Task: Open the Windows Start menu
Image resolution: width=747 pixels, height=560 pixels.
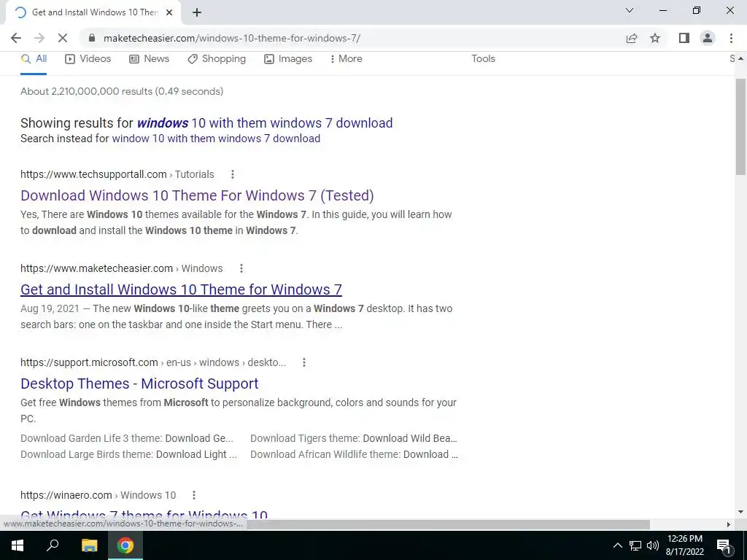Action: click(x=18, y=545)
